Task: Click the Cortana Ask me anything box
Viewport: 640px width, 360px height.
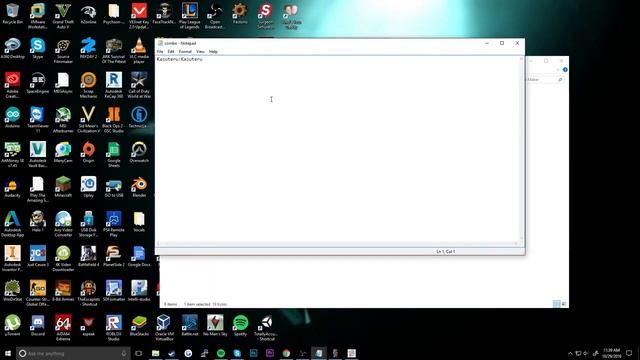Action: coord(73,353)
